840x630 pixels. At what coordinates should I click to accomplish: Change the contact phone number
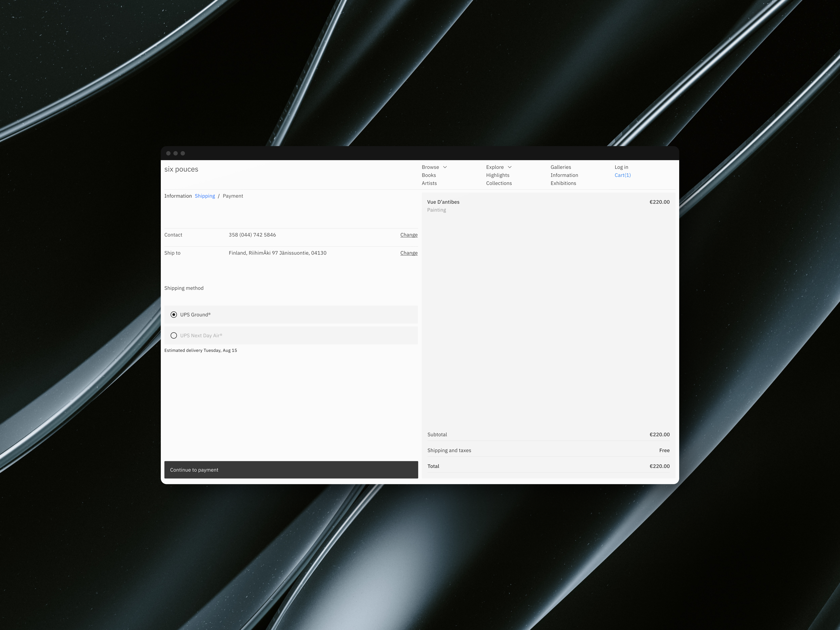pos(409,235)
